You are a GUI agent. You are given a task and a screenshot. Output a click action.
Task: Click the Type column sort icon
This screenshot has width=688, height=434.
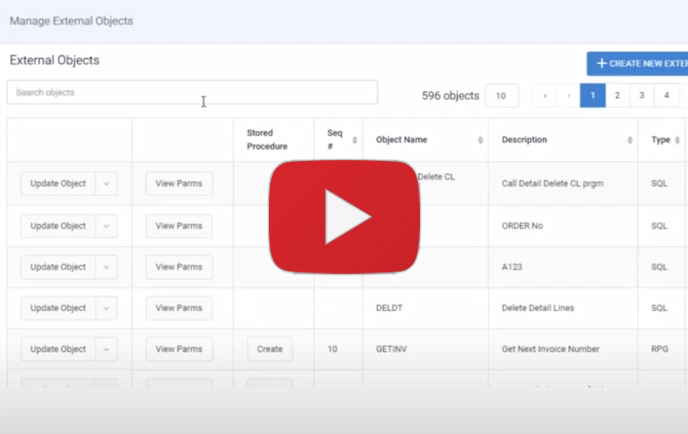point(679,140)
